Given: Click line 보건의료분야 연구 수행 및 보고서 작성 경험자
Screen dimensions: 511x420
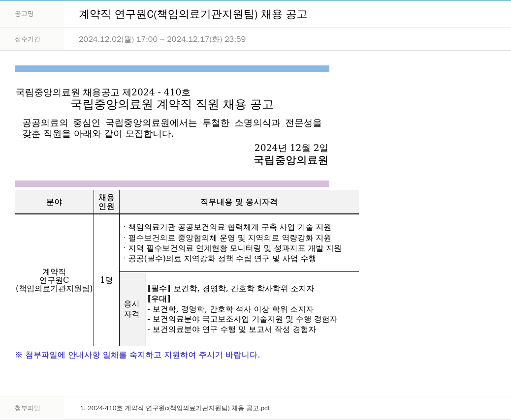Looking at the screenshot, I should (x=232, y=330).
